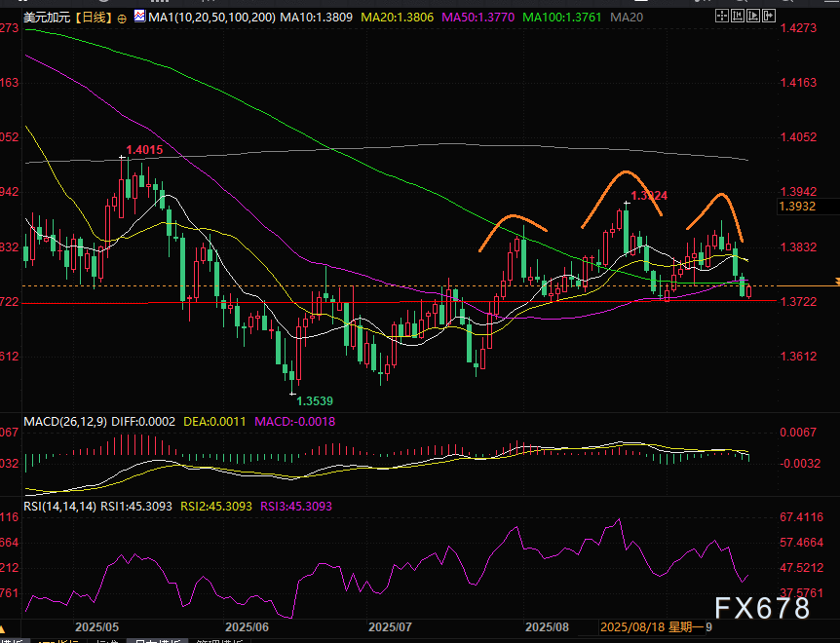Click the indicator chart icon before MA1

136,18
